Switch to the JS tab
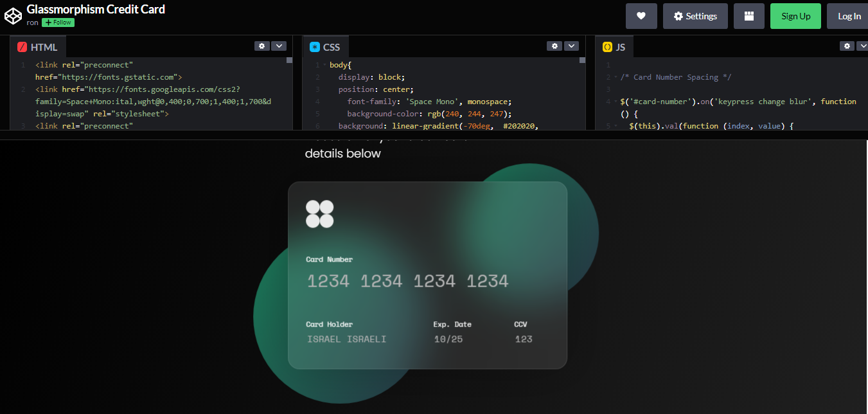868x414 pixels. 619,46
